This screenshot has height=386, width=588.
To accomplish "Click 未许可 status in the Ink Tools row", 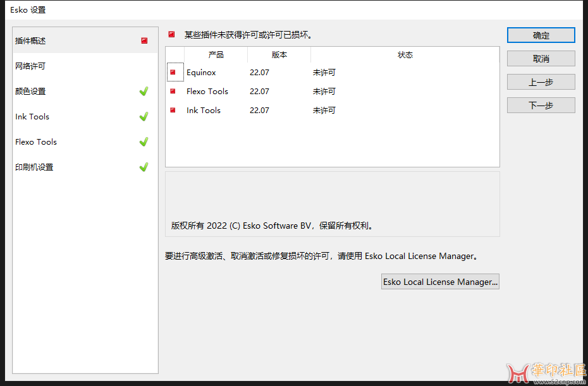I will coord(324,110).
